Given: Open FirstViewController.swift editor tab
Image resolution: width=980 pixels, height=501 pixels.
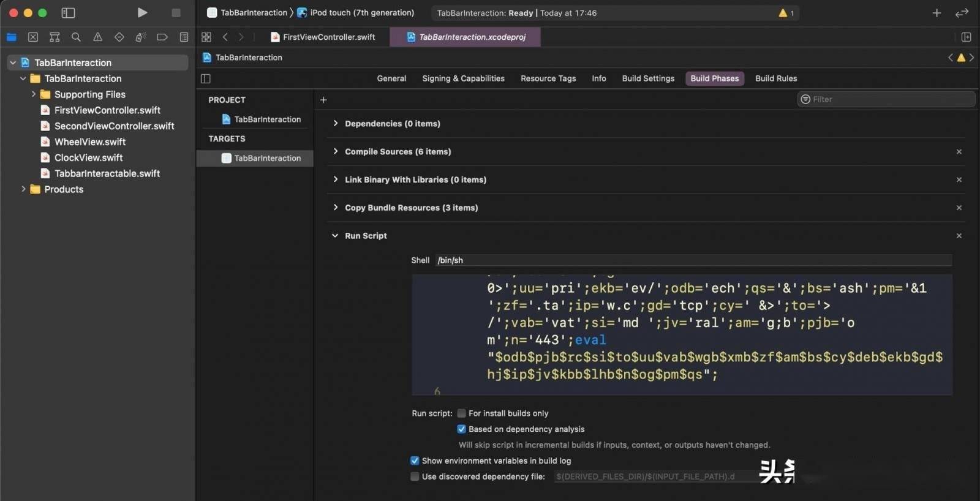Looking at the screenshot, I should (323, 37).
